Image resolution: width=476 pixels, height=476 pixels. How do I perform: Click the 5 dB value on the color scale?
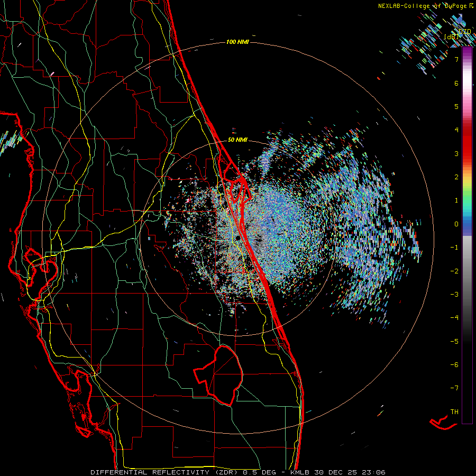pyautogui.click(x=456, y=106)
